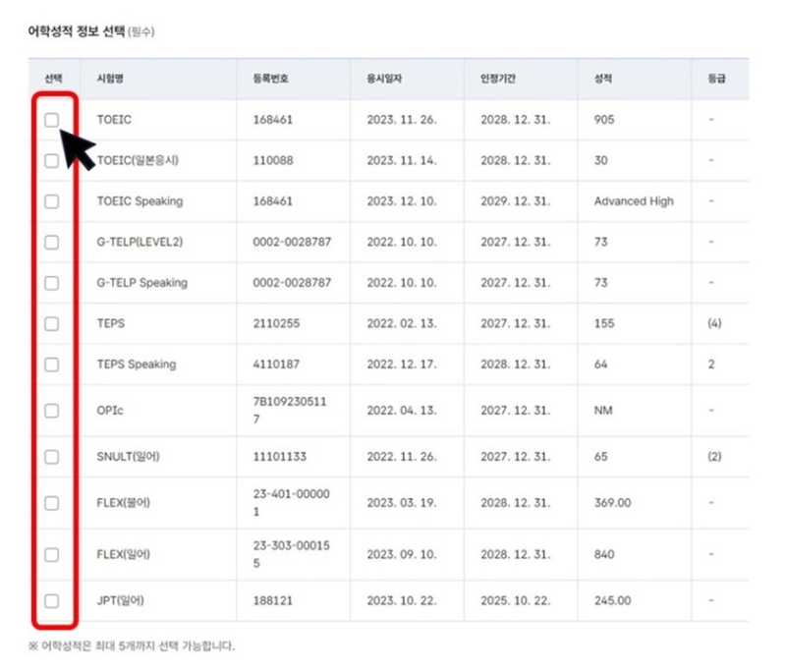Check the checkbox for TOEIC

(54, 119)
